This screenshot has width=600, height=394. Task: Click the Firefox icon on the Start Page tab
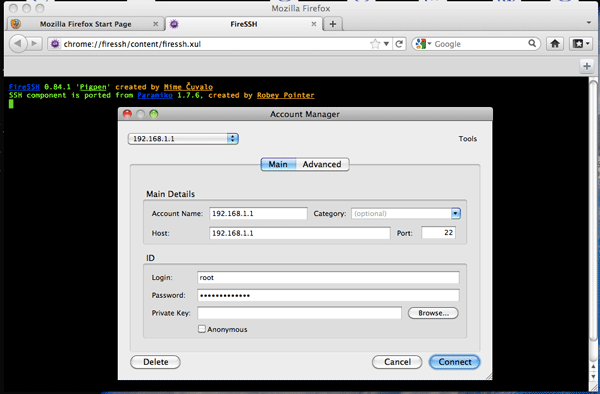pyautogui.click(x=16, y=24)
